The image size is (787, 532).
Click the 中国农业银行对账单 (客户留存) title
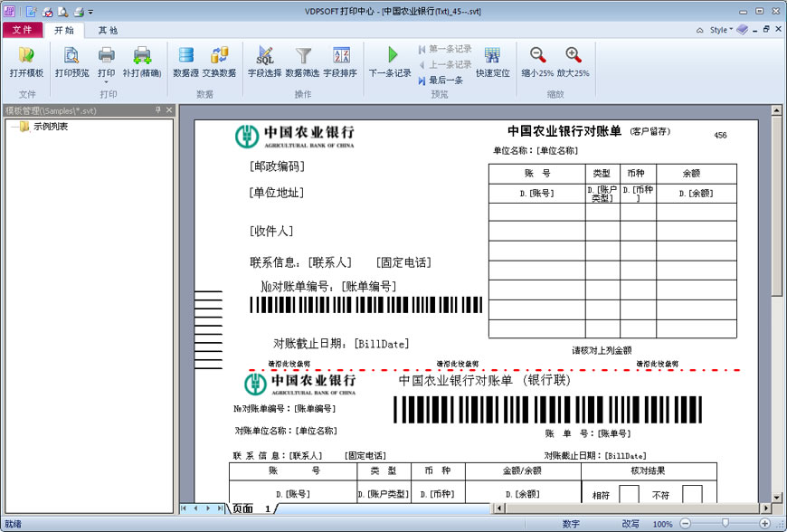coord(589,131)
